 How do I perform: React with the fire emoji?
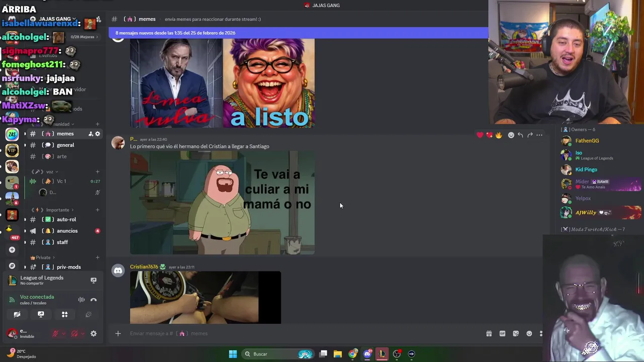pos(499,135)
